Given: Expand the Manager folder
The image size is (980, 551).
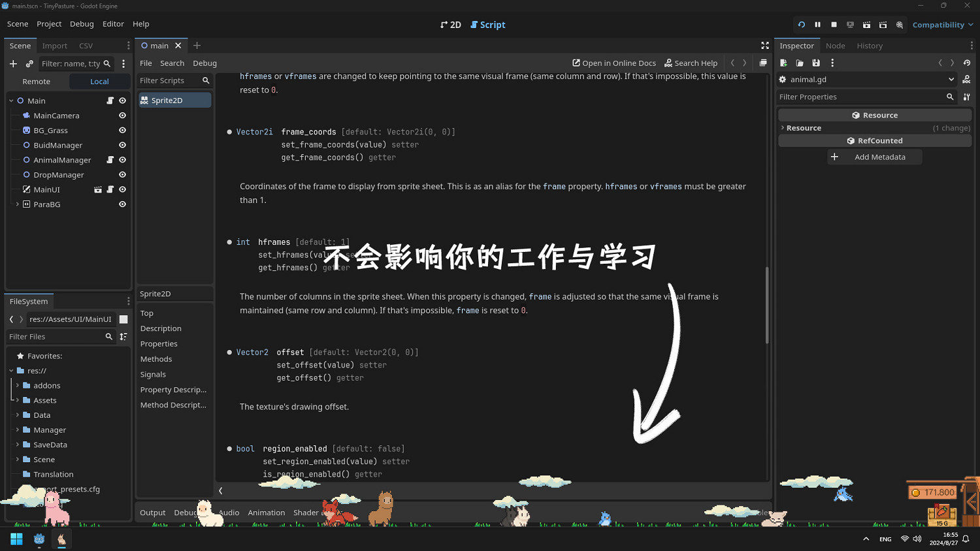Looking at the screenshot, I should coord(17,430).
